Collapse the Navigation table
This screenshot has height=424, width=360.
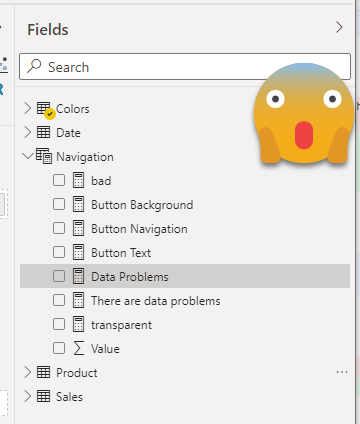[28, 156]
